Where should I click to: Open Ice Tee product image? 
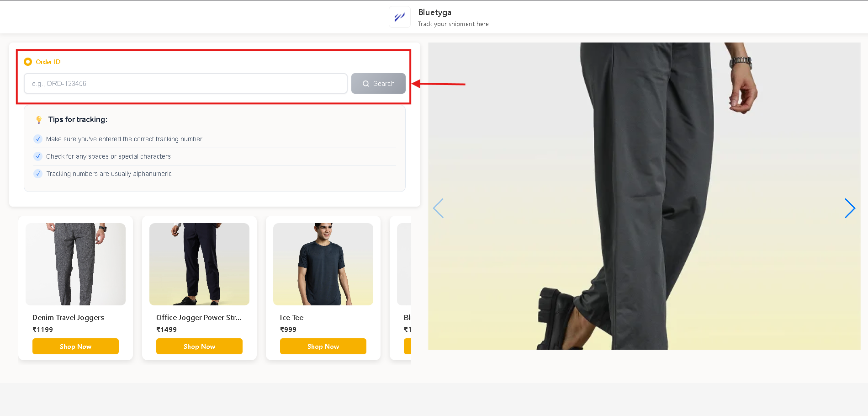tap(323, 264)
